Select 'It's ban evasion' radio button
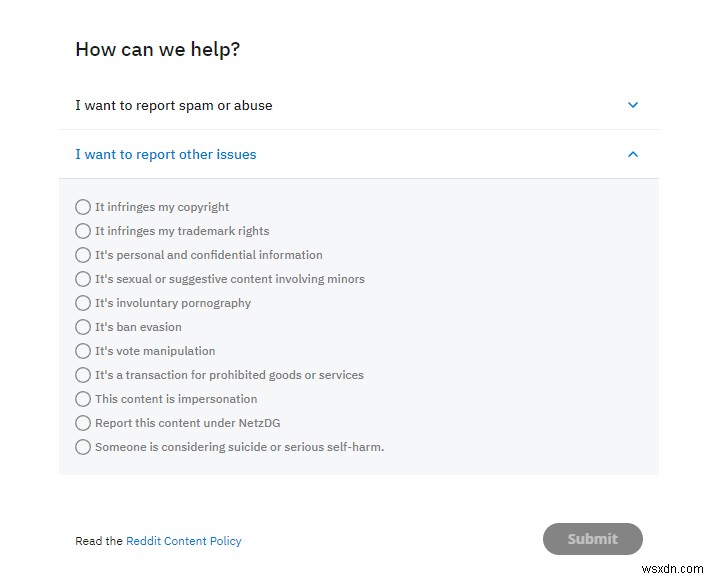The image size is (715, 579). tap(83, 327)
